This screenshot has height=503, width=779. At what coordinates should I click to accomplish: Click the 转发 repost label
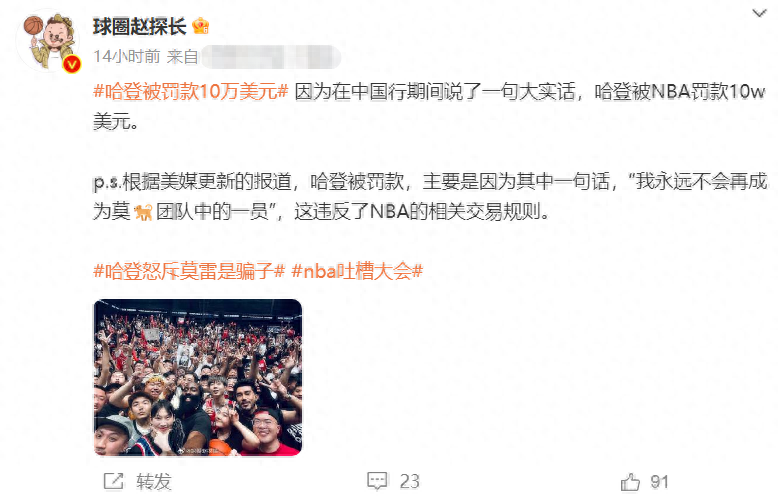click(x=154, y=482)
